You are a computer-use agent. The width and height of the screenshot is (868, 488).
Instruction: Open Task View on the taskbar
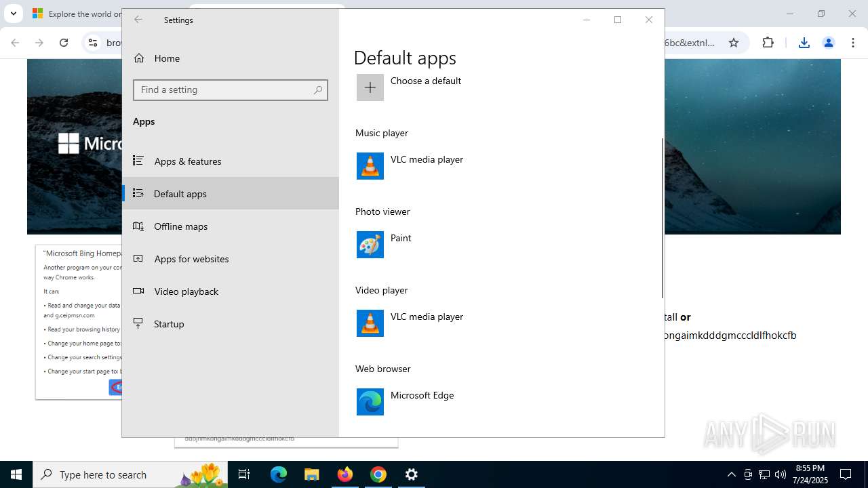pyautogui.click(x=244, y=474)
